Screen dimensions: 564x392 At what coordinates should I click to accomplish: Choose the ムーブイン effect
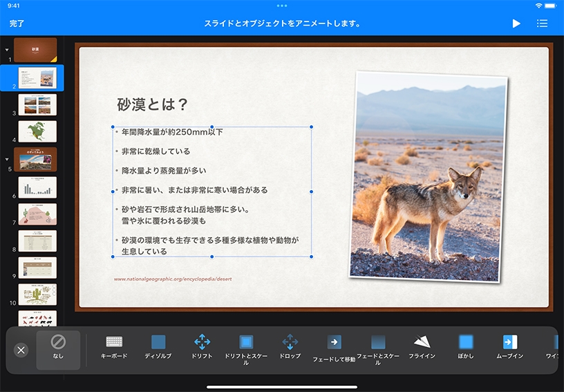click(x=510, y=347)
